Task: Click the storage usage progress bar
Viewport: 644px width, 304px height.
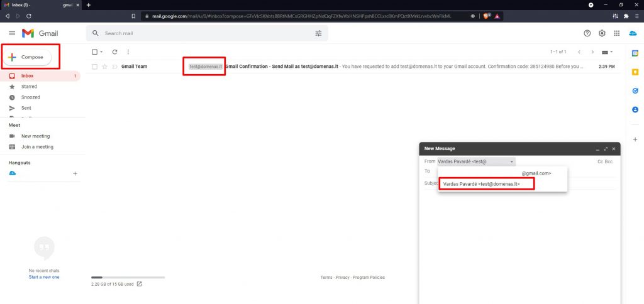Action: [x=128, y=278]
